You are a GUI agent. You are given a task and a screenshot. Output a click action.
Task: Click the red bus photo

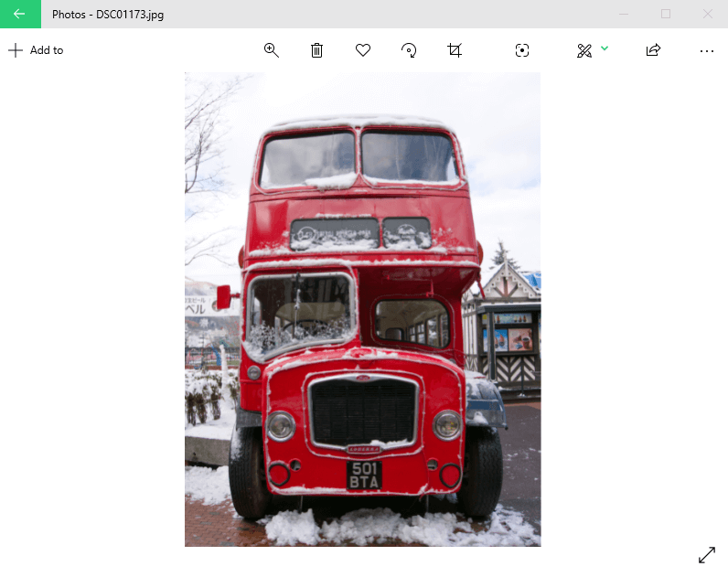click(x=362, y=309)
